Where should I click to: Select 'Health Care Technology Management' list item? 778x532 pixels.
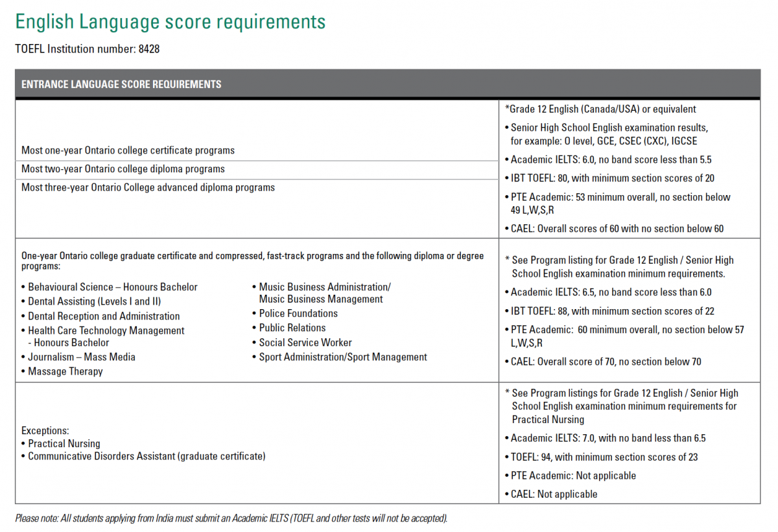[103, 337]
